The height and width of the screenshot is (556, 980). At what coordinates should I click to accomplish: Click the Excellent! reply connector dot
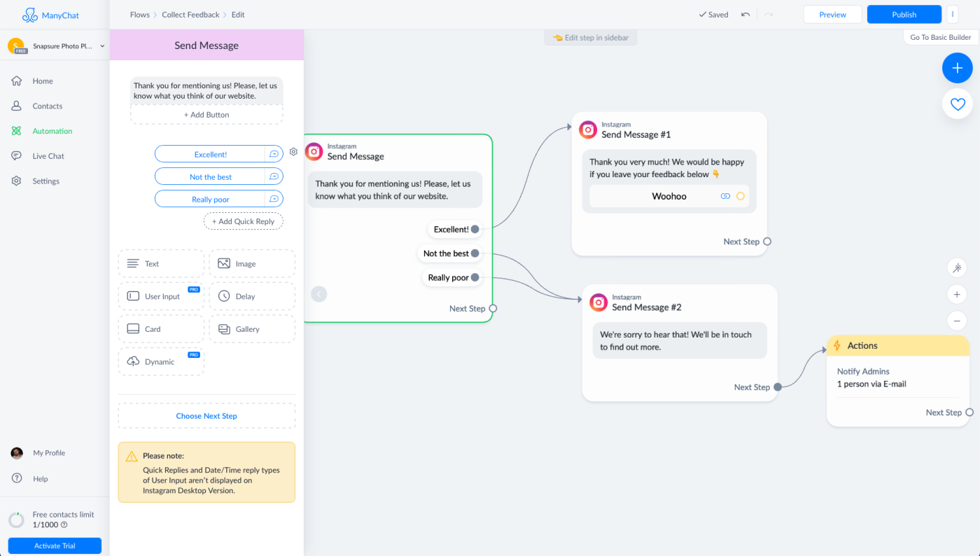click(x=475, y=229)
